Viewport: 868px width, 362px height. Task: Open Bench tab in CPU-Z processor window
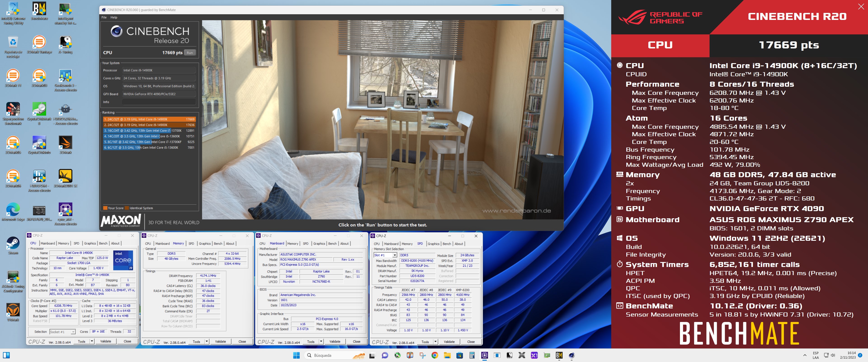tap(103, 243)
